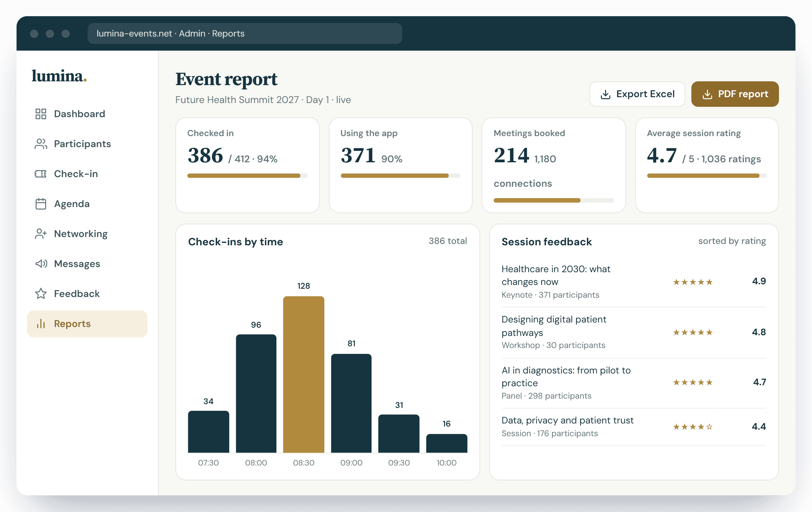This screenshot has height=512, width=812.
Task: Click the Using the app progress bar
Action: [400, 176]
